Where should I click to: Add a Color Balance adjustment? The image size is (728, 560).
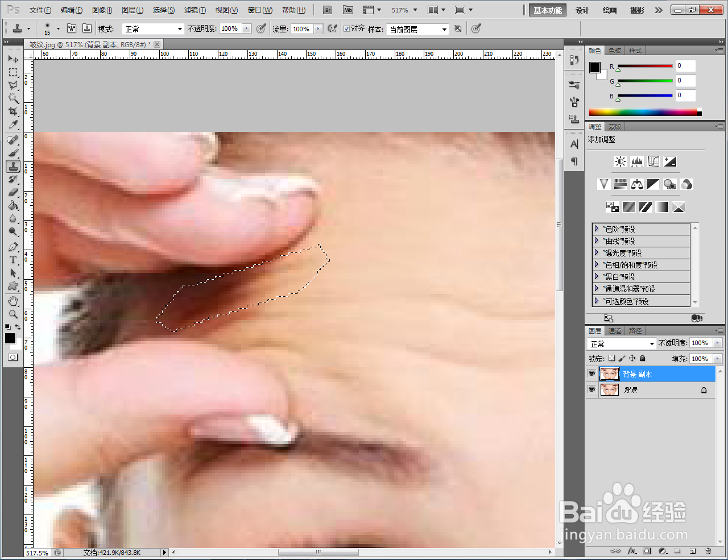637,184
